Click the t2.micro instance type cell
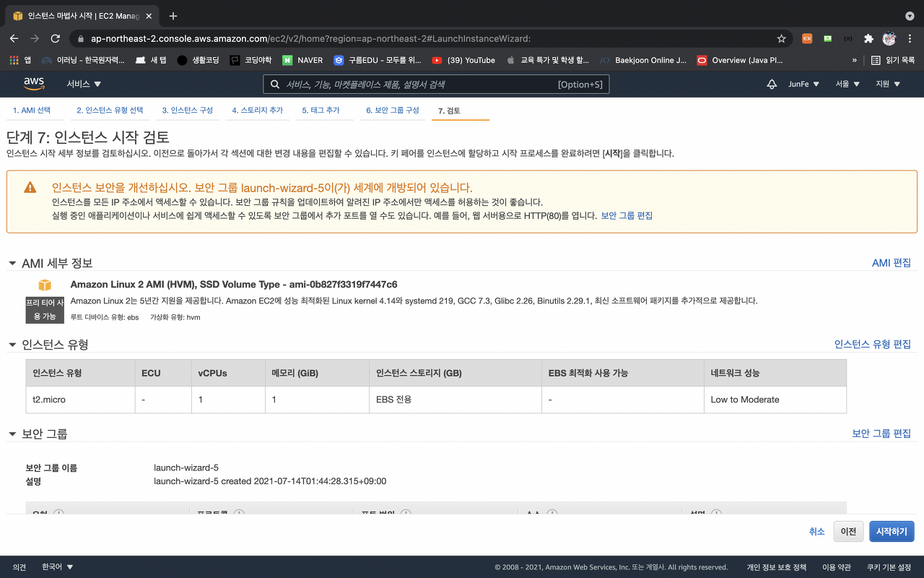This screenshot has height=578, width=924. coord(79,400)
